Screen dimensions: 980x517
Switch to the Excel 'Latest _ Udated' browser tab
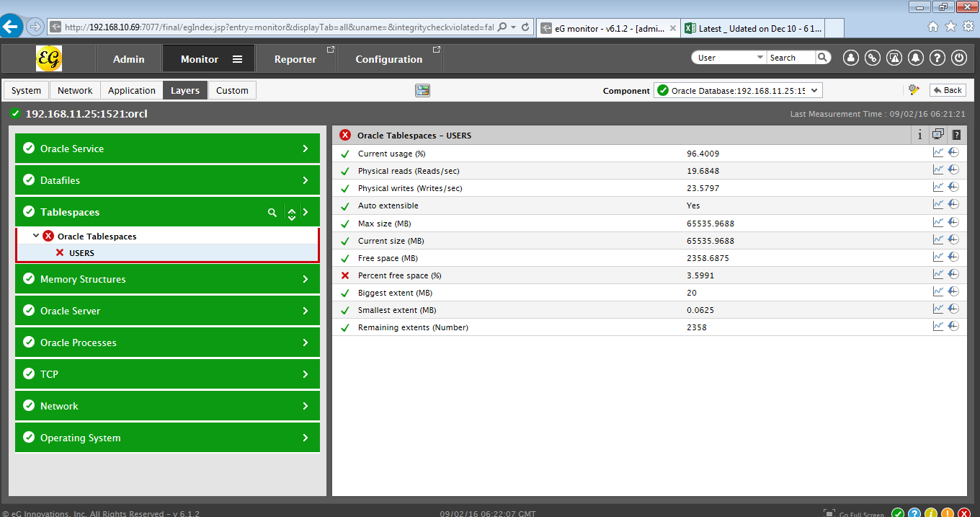[752, 28]
